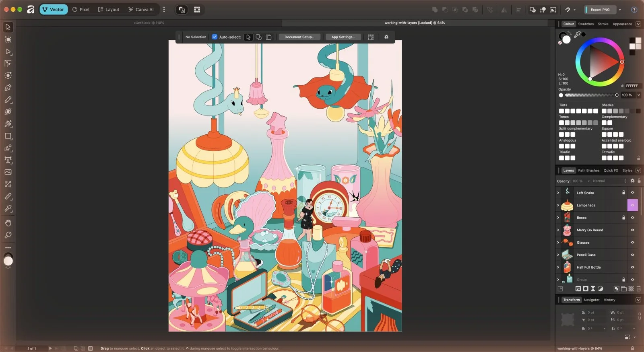Open the colour opacity percentage dropdown

coord(638,95)
